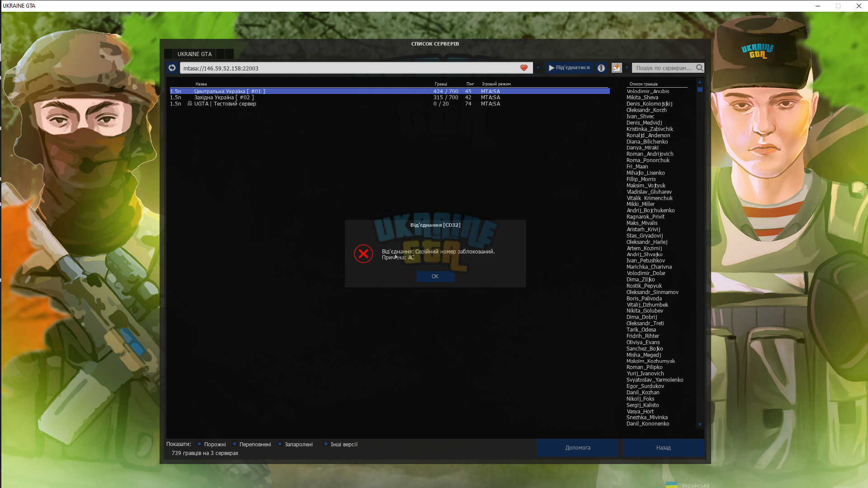Select player Tarik_Odesa
The width and height of the screenshot is (868, 488).
[x=641, y=330]
